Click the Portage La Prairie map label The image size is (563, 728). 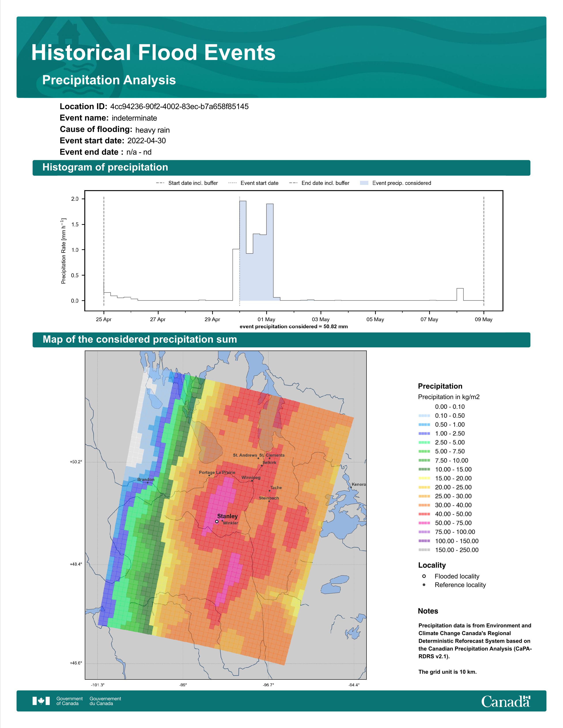click(217, 472)
